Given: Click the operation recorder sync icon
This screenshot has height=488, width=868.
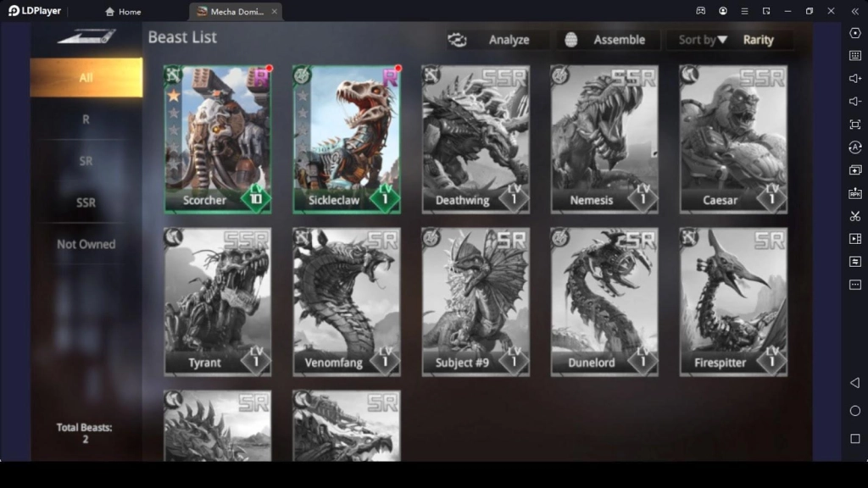Looking at the screenshot, I should (x=855, y=147).
